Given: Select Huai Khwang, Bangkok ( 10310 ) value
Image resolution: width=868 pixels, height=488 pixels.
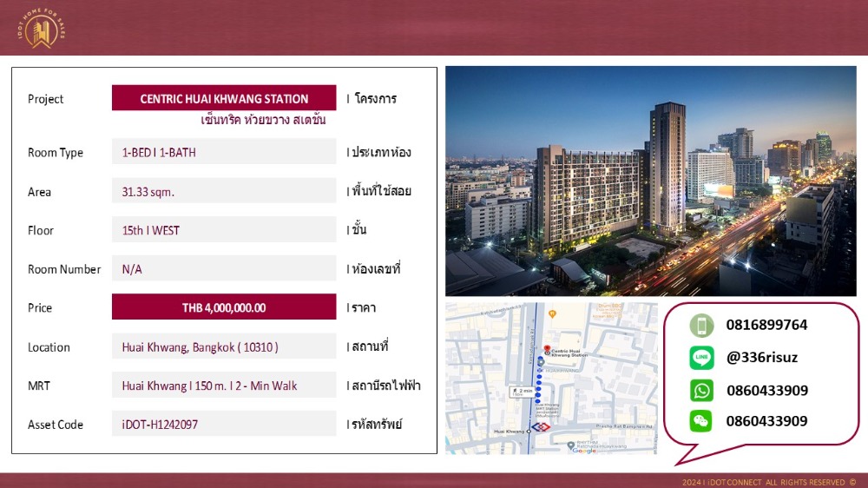Looking at the screenshot, I should click(x=224, y=346).
